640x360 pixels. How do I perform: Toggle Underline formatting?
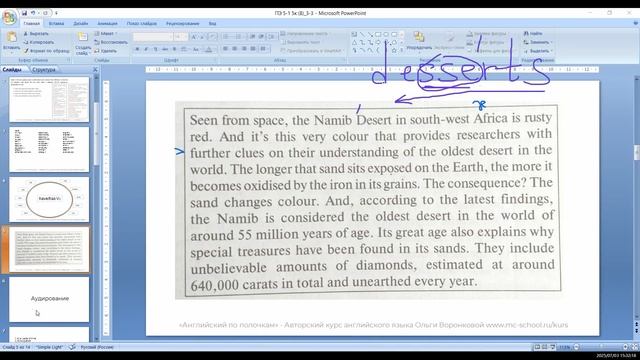pos(156,49)
